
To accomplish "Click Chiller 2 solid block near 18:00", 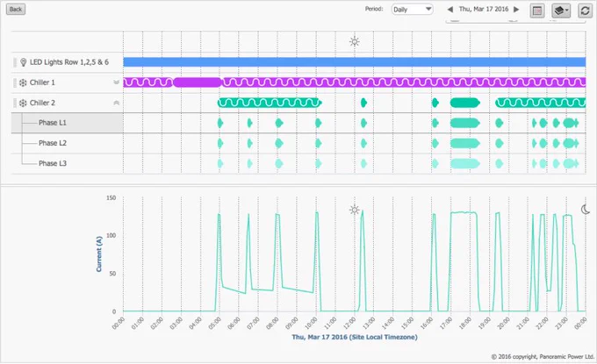I will coord(465,103).
